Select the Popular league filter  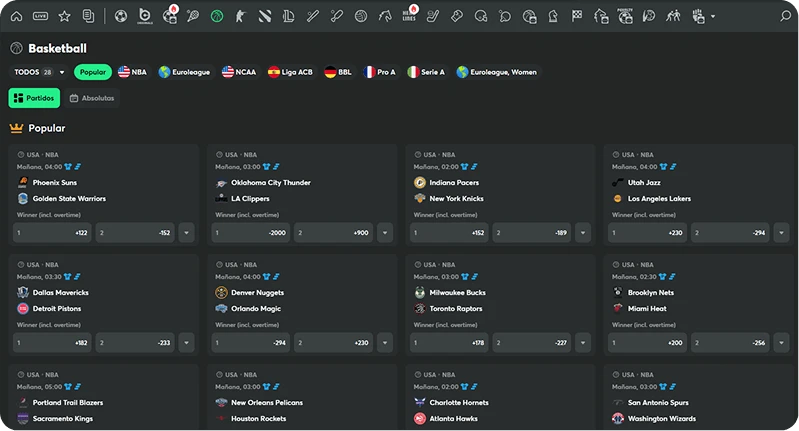click(93, 72)
